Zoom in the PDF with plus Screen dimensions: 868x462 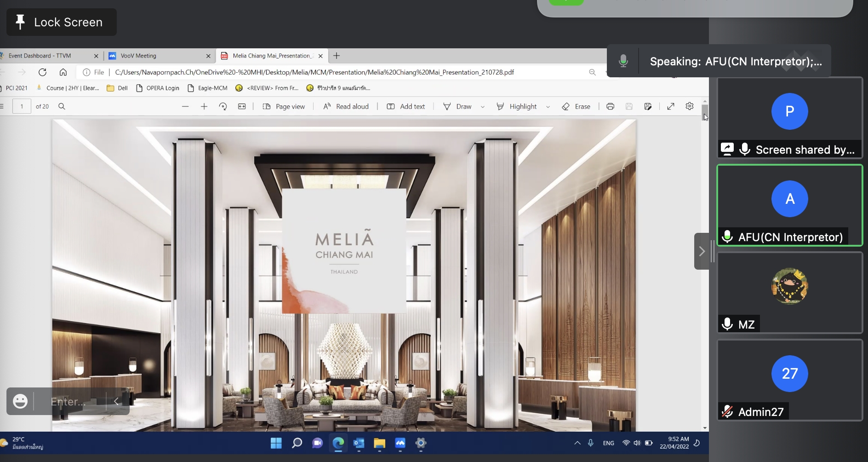click(204, 106)
